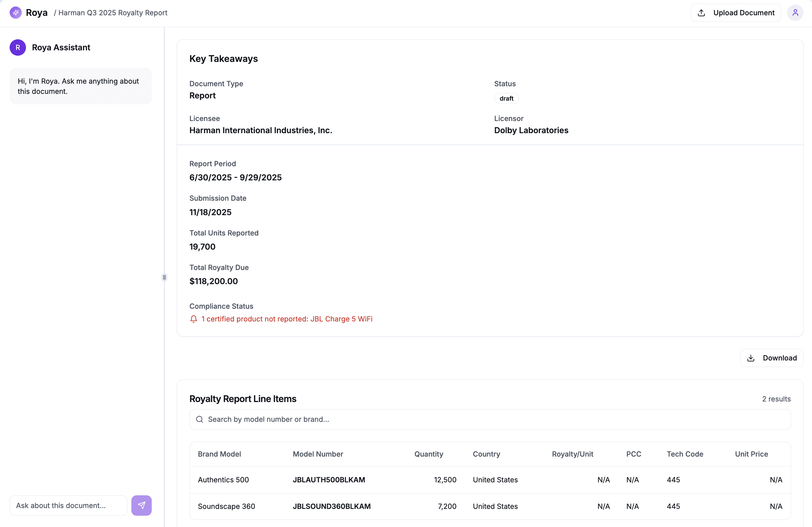Sort by Royalty/Unit column header

572,454
